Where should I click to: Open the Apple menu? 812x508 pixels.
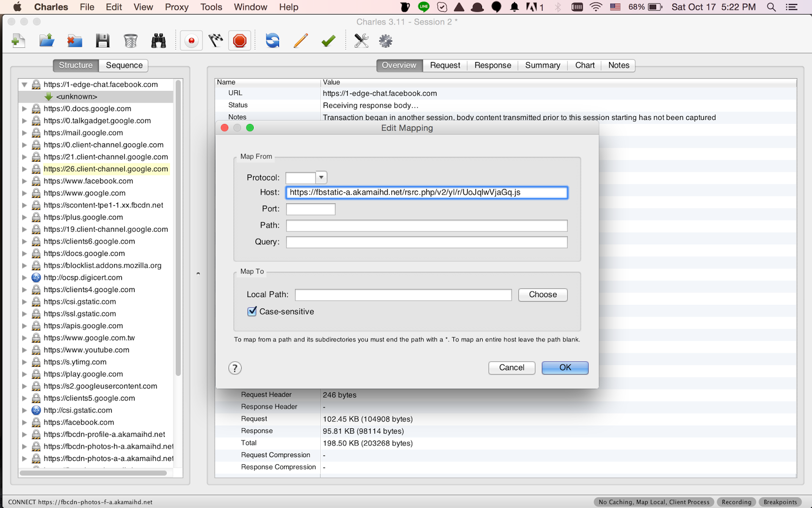pyautogui.click(x=17, y=7)
